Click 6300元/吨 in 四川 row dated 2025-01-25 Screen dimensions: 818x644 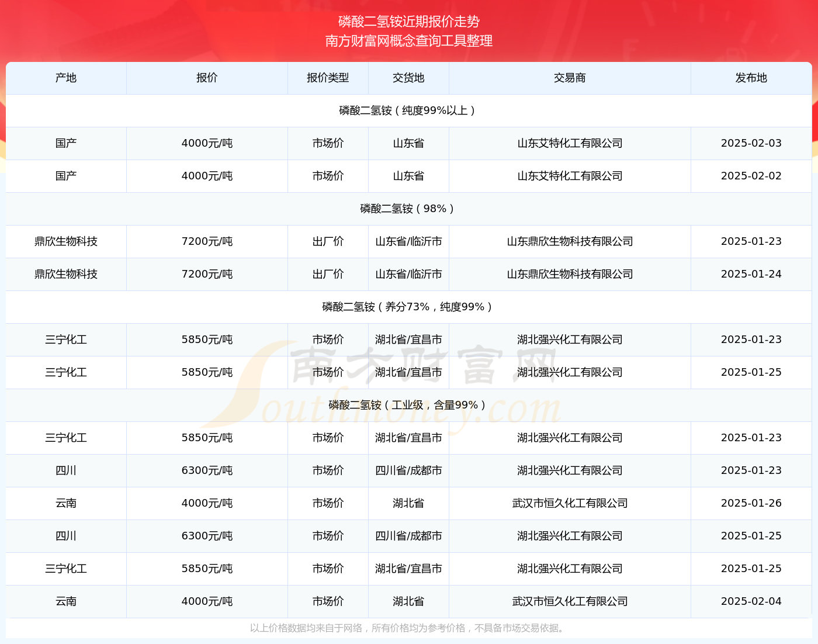coord(207,536)
